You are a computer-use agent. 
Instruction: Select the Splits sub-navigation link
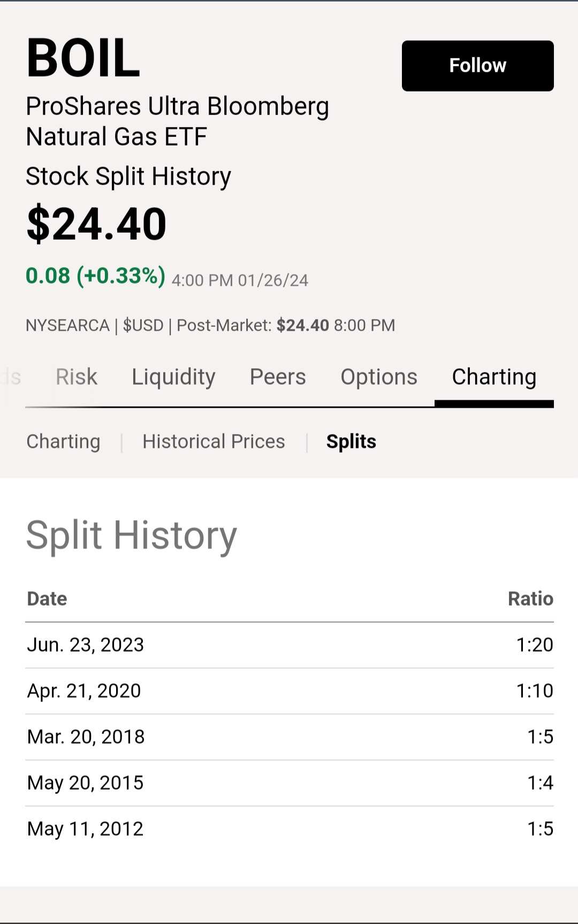(351, 442)
